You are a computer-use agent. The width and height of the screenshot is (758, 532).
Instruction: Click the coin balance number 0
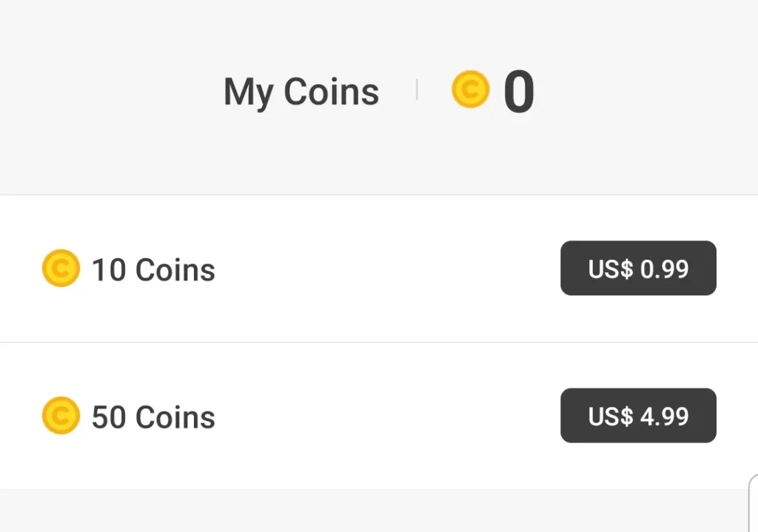pos(519,93)
